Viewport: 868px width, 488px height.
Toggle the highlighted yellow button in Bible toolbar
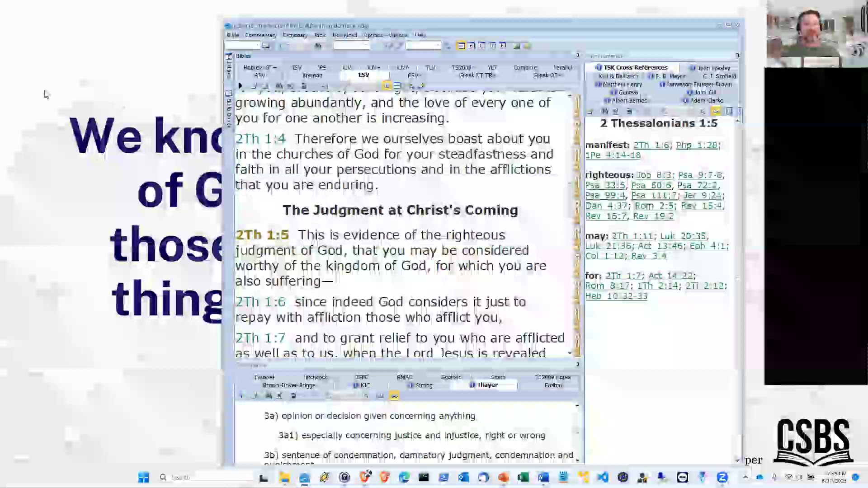pos(387,86)
